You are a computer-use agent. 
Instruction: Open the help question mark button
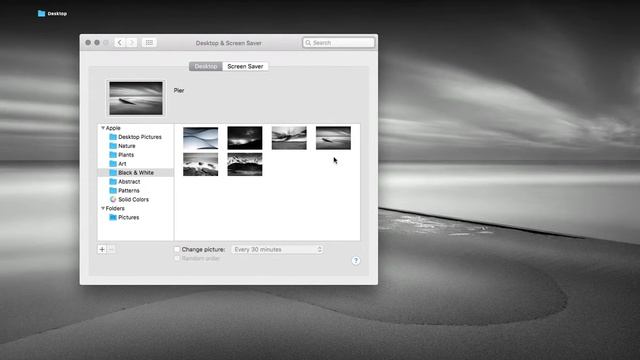pos(356,260)
